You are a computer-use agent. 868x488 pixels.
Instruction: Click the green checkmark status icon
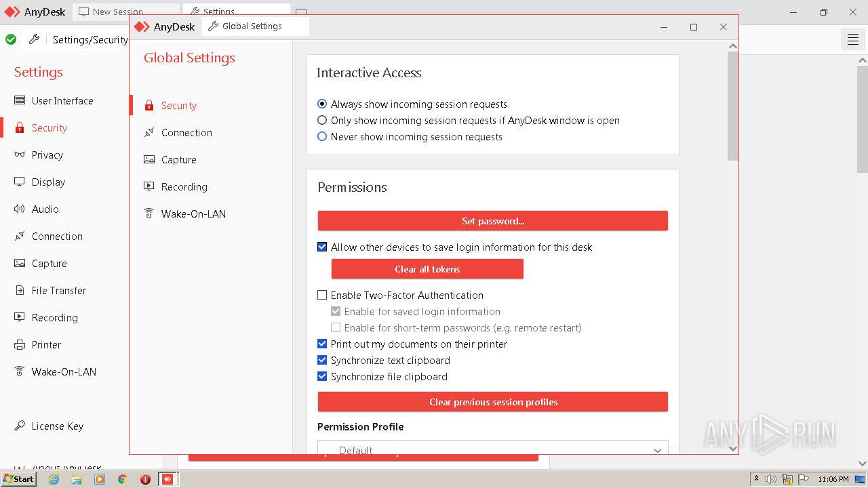pos(11,39)
